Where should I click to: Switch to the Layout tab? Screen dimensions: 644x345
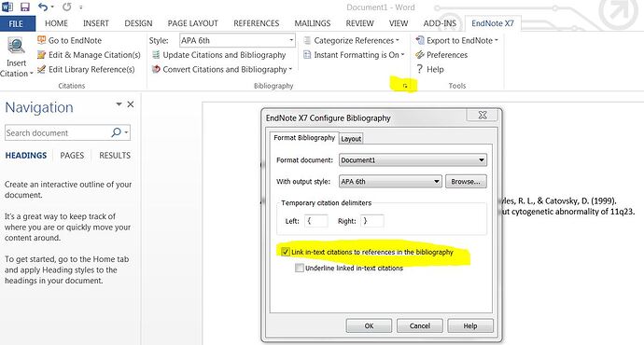coord(351,139)
